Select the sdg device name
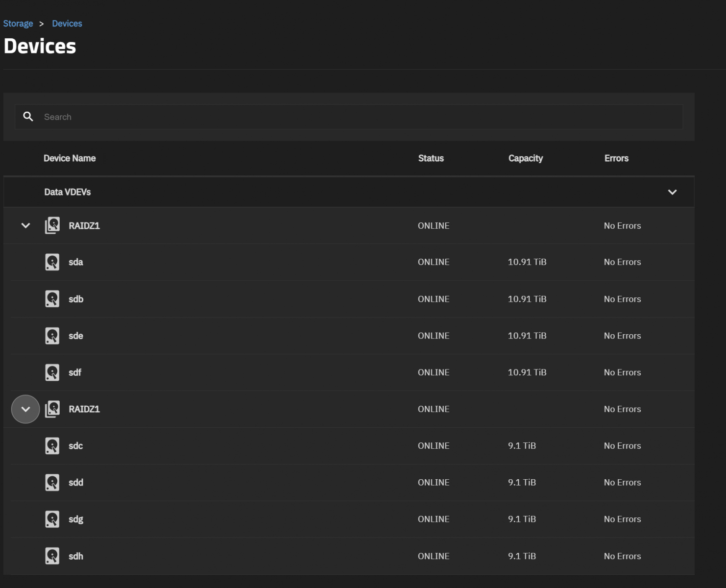Screen dimensions: 726x588 (76, 519)
